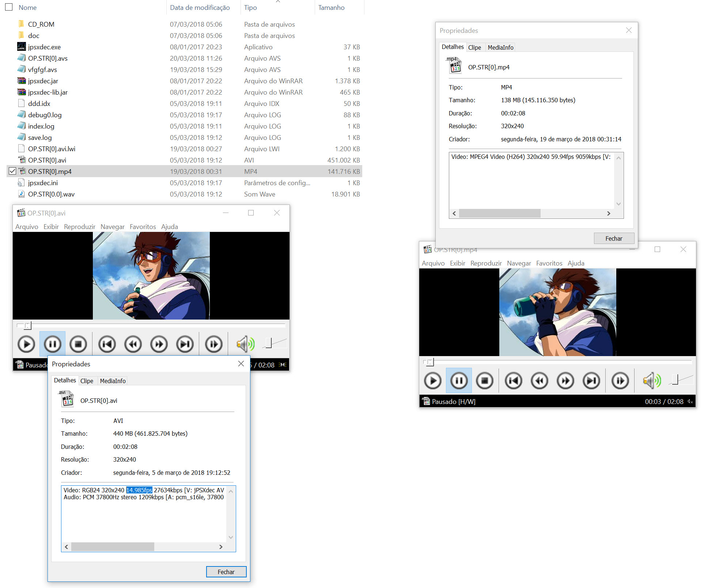This screenshot has width=704, height=588.
Task: Click Fechar button in mp4 Propriedades dialog
Action: click(614, 238)
